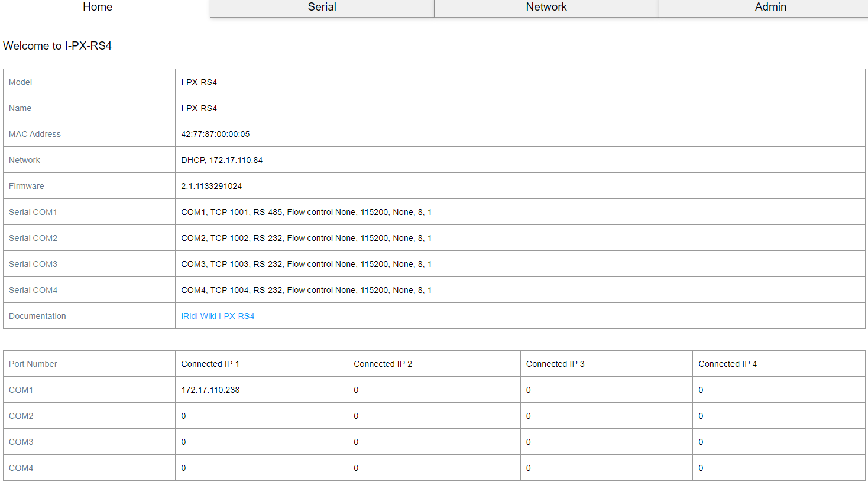Viewport: 868px width, 482px height.
Task: Switch to the Home tab
Action: [x=98, y=7]
